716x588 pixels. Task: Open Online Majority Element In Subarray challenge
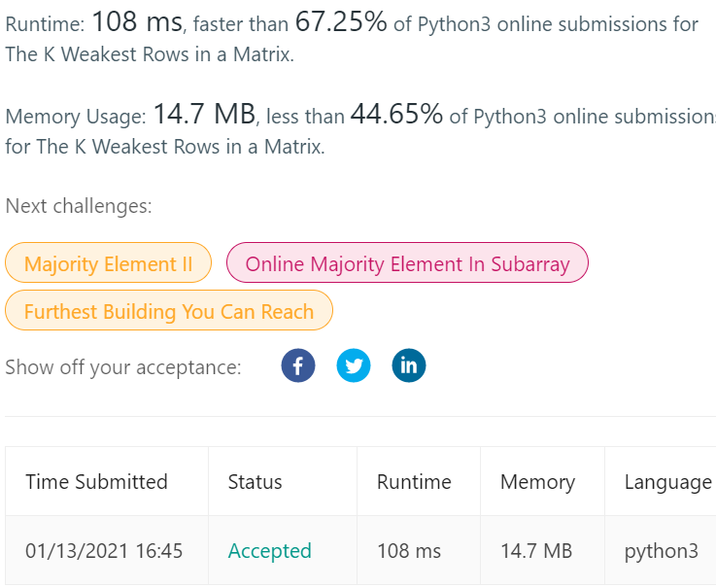pyautogui.click(x=407, y=263)
